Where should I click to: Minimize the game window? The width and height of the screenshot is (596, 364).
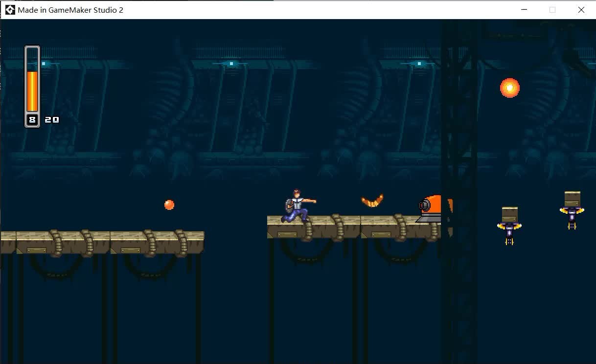coord(524,10)
